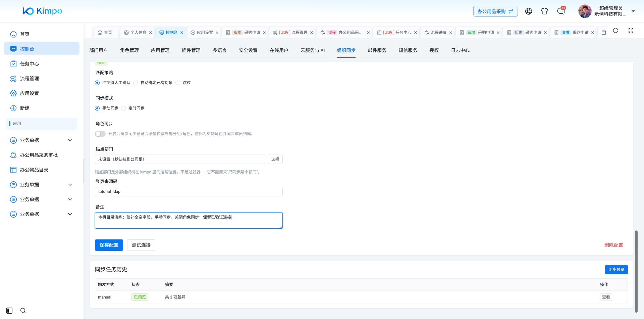Open the theme shirt icon
The height and width of the screenshot is (319, 644).
click(545, 11)
